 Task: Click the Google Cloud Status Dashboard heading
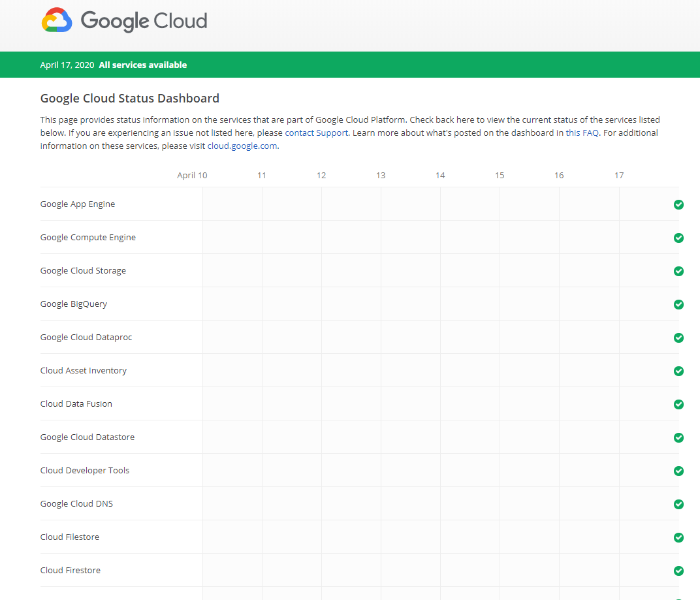130,98
